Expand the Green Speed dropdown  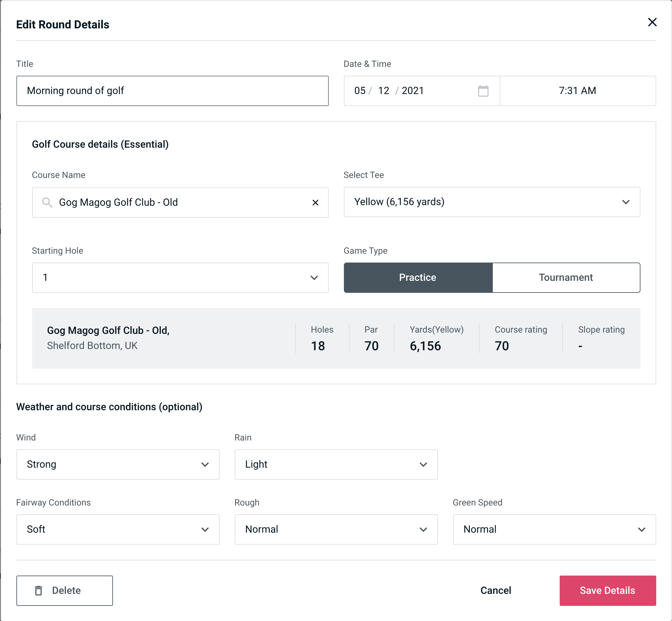pos(554,529)
